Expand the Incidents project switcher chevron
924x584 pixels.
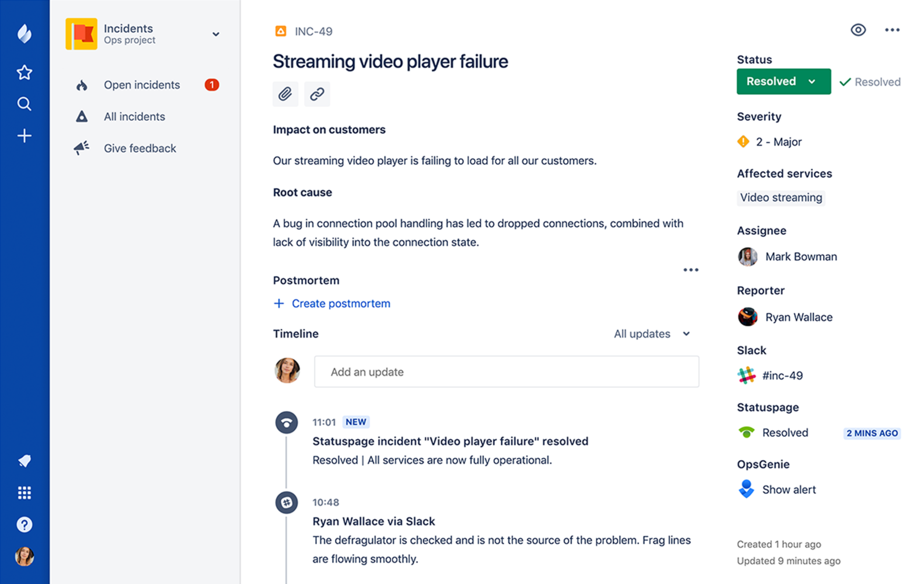point(216,34)
